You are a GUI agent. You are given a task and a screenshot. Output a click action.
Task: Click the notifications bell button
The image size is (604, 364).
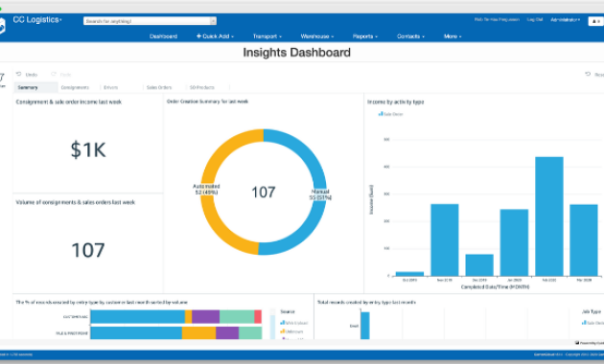click(x=595, y=21)
